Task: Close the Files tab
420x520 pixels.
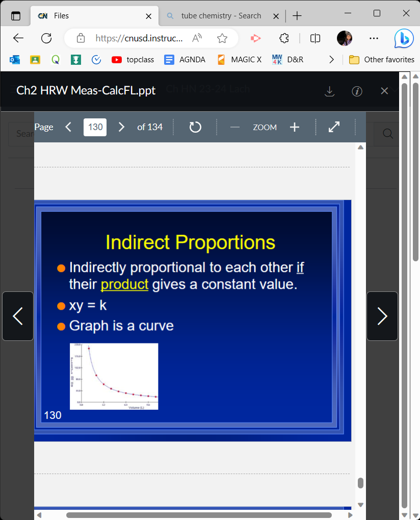Action: click(x=149, y=16)
